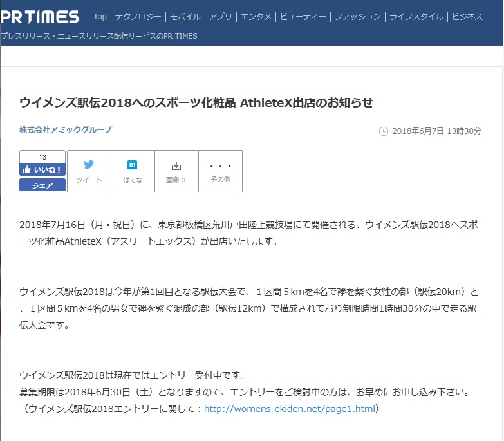This screenshot has height=441, width=504.
Task: Click the paragraph starting 2018年7月16日
Action: point(248,232)
